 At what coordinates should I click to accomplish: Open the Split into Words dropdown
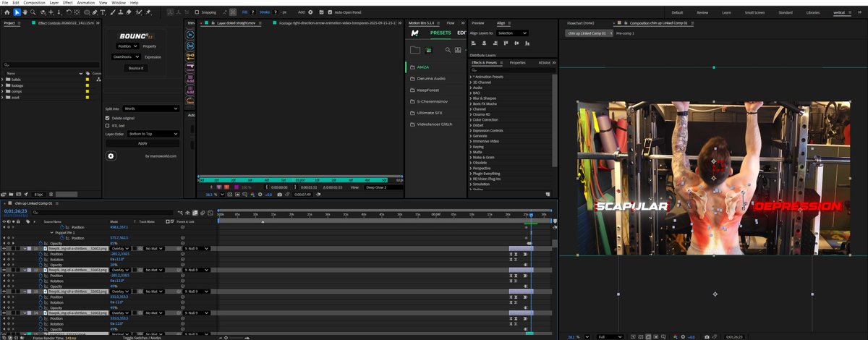[x=151, y=109]
